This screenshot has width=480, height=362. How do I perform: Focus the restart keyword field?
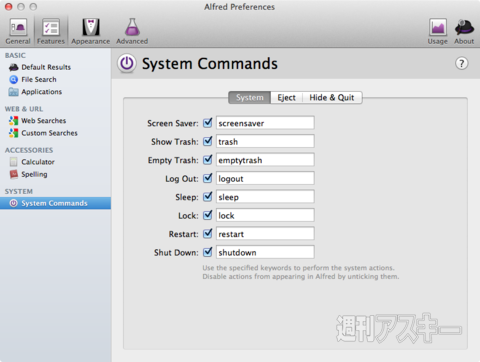(x=265, y=233)
